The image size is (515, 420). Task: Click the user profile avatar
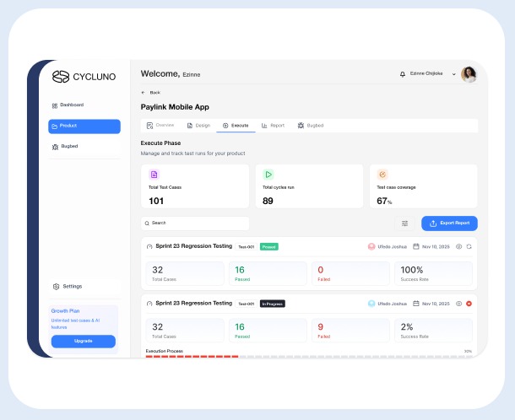coord(469,74)
